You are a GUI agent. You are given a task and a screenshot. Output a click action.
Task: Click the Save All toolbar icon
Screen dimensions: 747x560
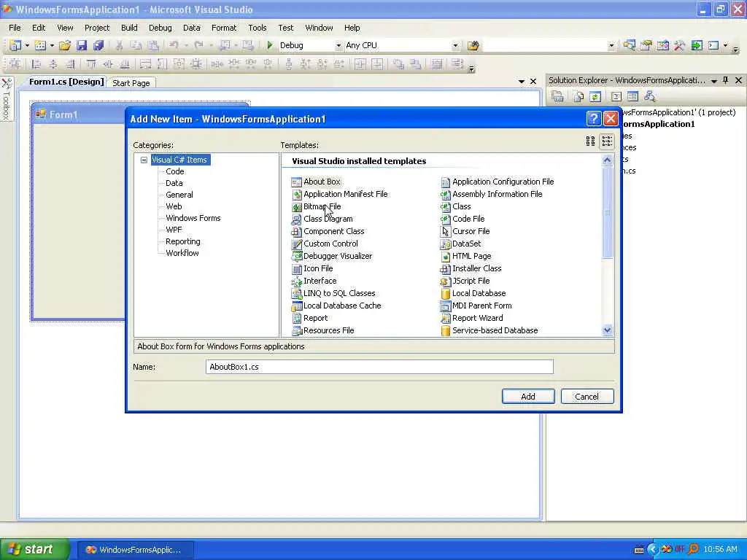click(98, 45)
